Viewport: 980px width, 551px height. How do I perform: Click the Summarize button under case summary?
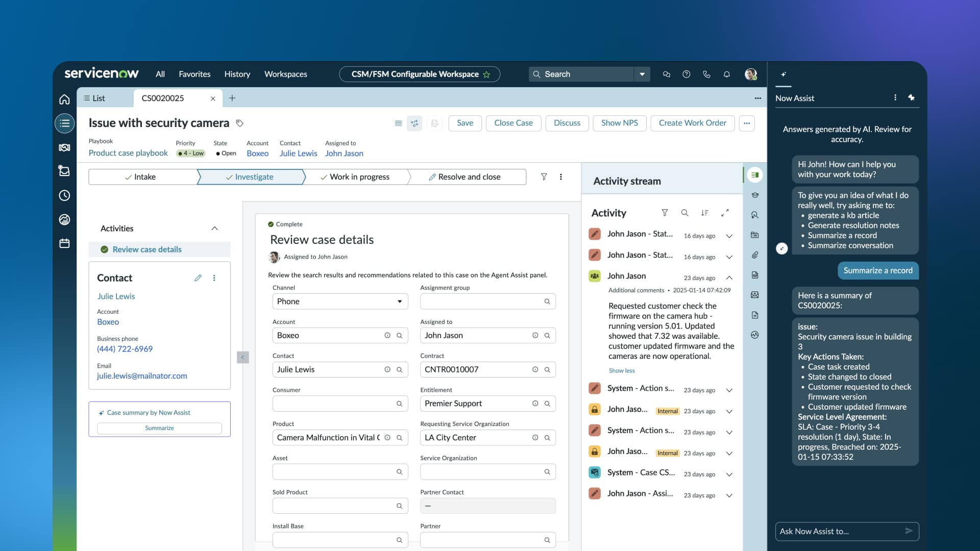pyautogui.click(x=159, y=428)
